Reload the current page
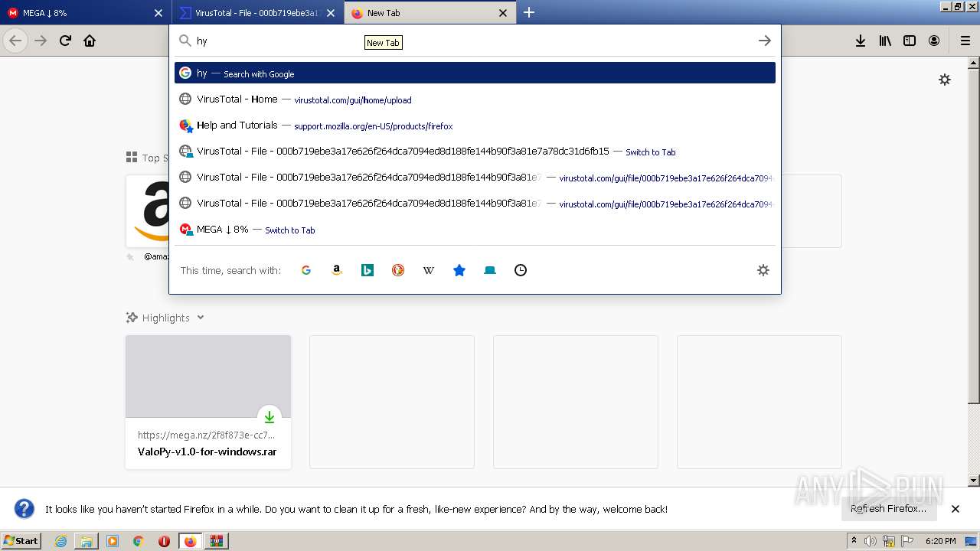 pyautogui.click(x=65, y=41)
